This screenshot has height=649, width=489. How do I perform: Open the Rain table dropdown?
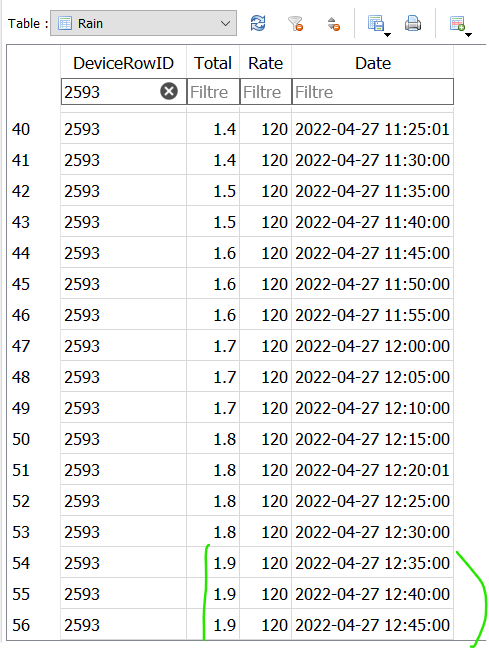click(x=143, y=23)
